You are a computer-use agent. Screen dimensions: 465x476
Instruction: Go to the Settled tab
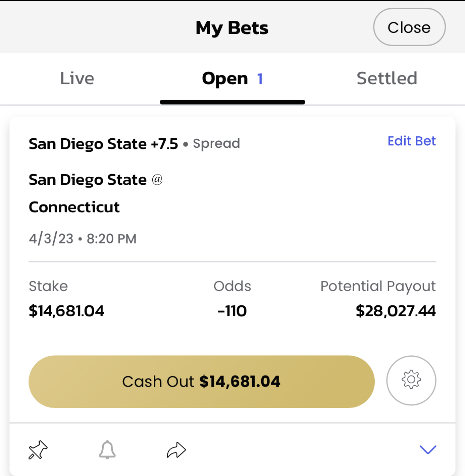click(x=387, y=78)
